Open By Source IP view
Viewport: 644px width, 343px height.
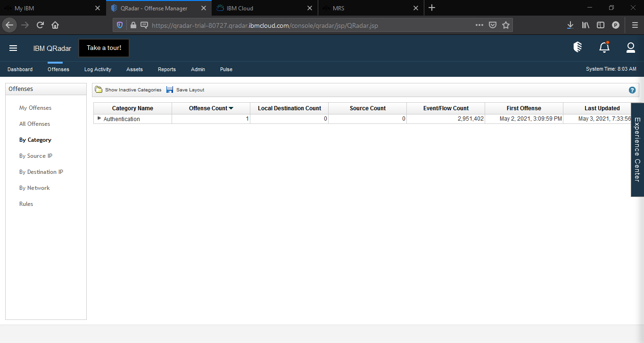click(x=36, y=156)
